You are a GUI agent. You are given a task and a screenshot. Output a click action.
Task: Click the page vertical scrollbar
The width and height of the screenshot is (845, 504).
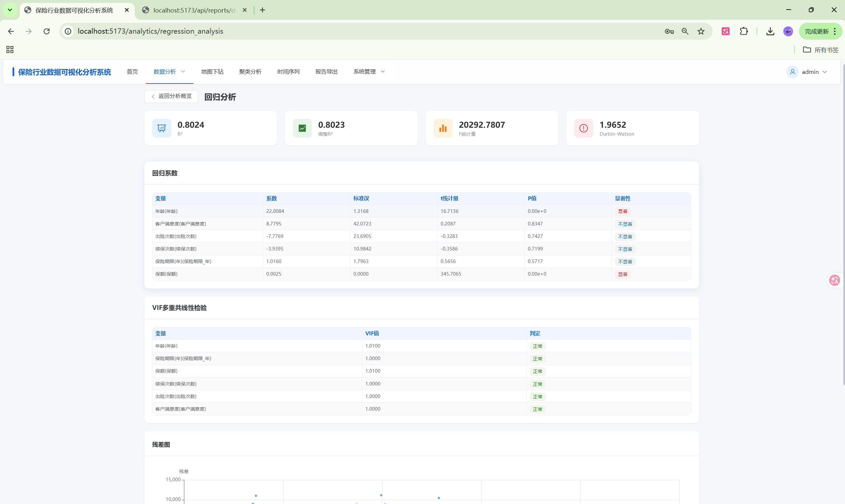pyautogui.click(x=843, y=224)
